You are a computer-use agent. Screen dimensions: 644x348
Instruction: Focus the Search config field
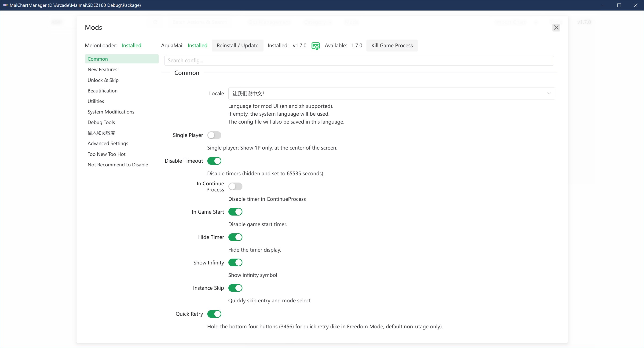[x=359, y=61]
